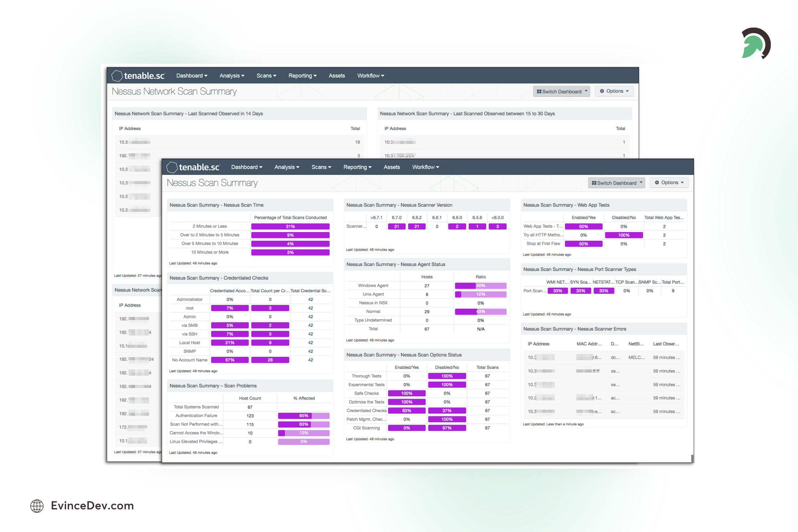Click the total '18' in 14 Days table
This screenshot has height=532, width=798.
(x=358, y=142)
